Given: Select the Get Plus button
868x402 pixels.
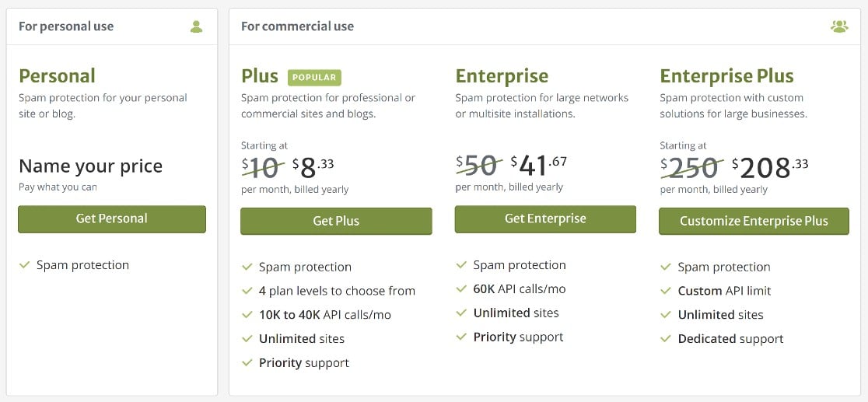Looking at the screenshot, I should pyautogui.click(x=336, y=222).
